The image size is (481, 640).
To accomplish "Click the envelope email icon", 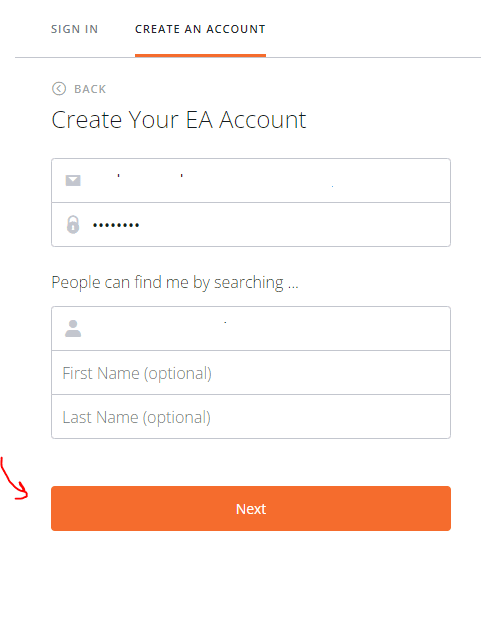I will (73, 180).
